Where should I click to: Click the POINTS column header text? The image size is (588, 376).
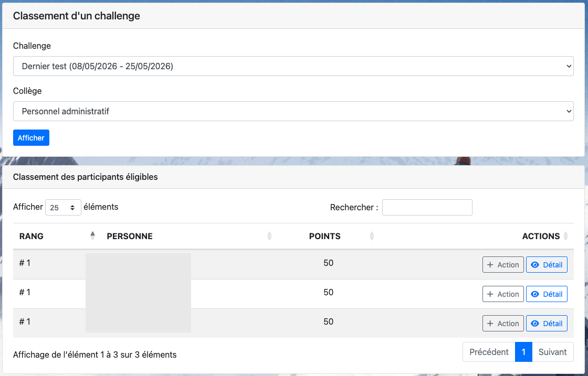click(325, 237)
